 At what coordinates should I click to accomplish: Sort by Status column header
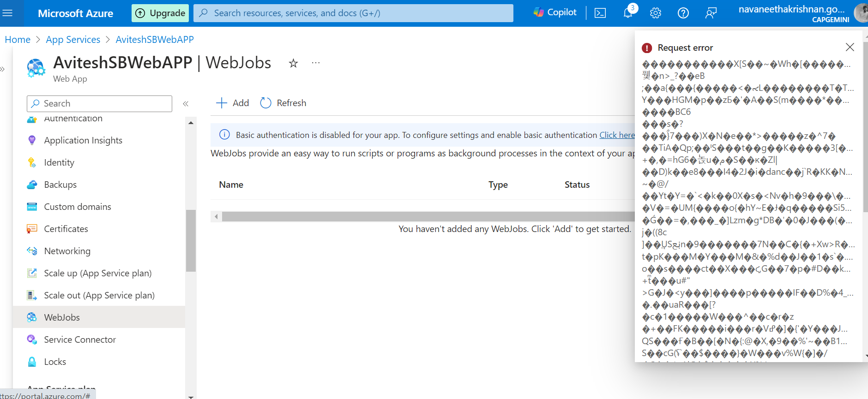click(x=577, y=185)
